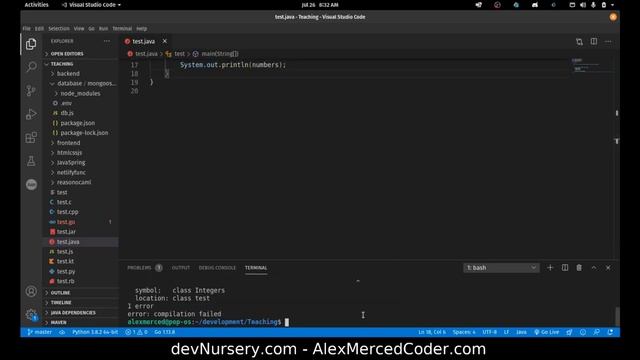Open Manage gear settings icon
This screenshot has width=640, height=360.
pyautogui.click(x=31, y=314)
